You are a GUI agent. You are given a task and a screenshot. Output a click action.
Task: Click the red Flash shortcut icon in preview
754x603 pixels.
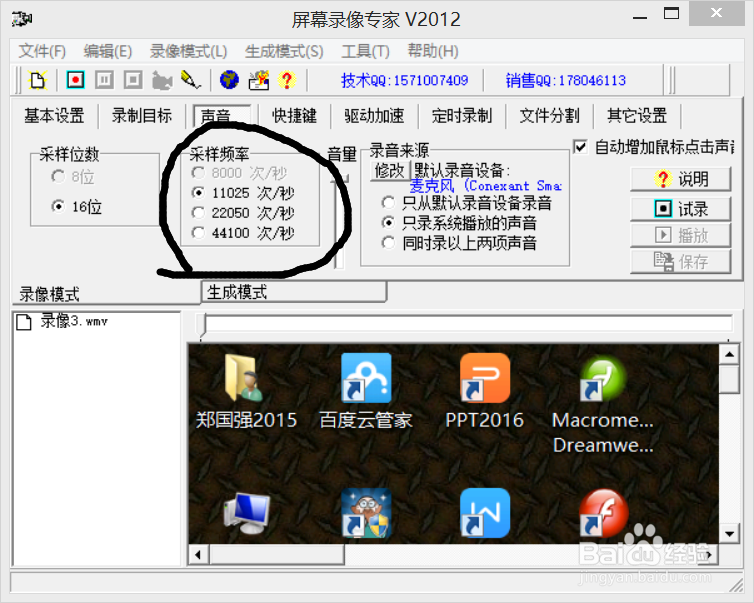[603, 513]
